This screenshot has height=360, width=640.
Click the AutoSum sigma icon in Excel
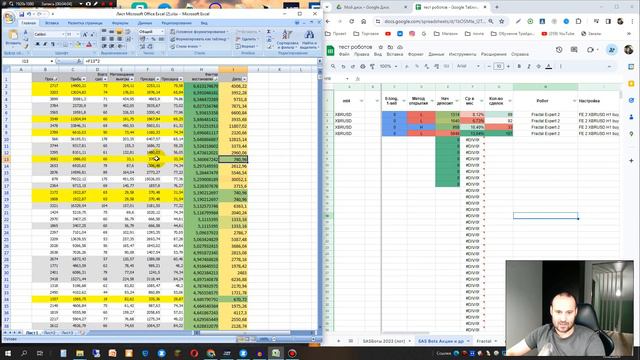[269, 31]
